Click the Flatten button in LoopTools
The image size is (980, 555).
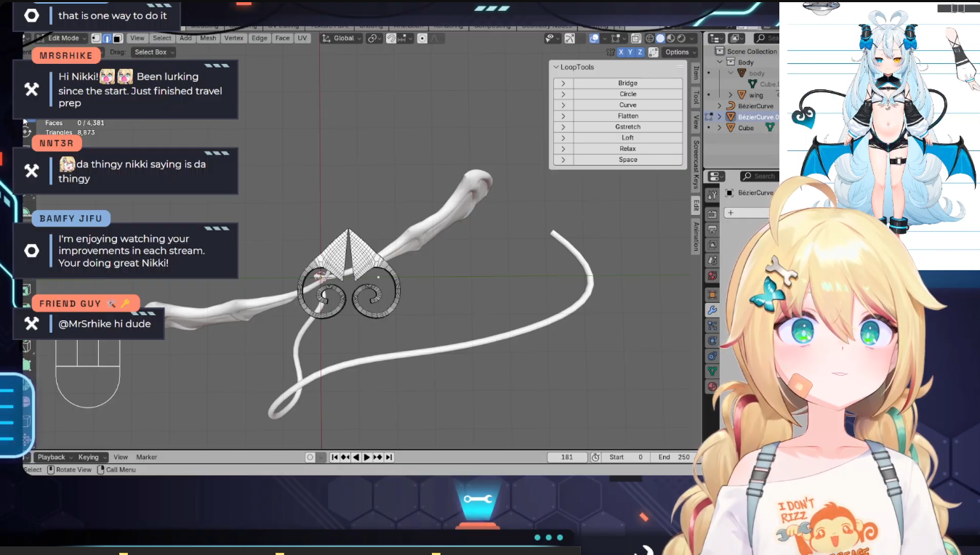627,116
